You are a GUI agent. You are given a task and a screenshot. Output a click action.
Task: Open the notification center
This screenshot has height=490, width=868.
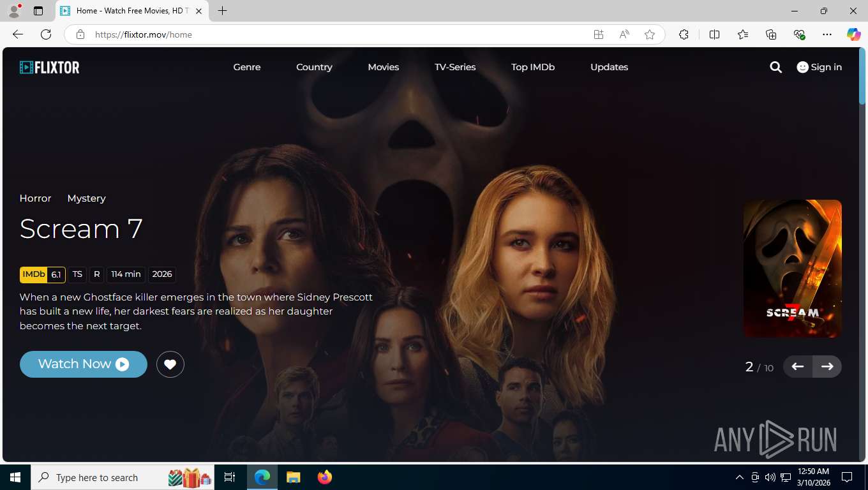pos(847,477)
